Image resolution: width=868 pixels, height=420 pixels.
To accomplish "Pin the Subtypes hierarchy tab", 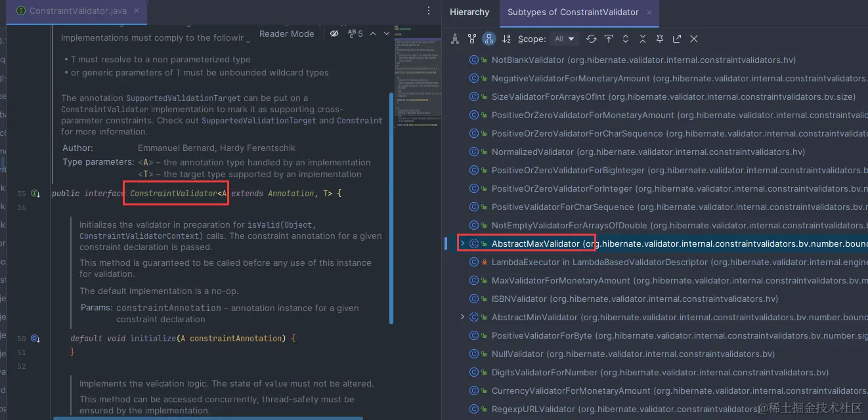I will (x=660, y=39).
